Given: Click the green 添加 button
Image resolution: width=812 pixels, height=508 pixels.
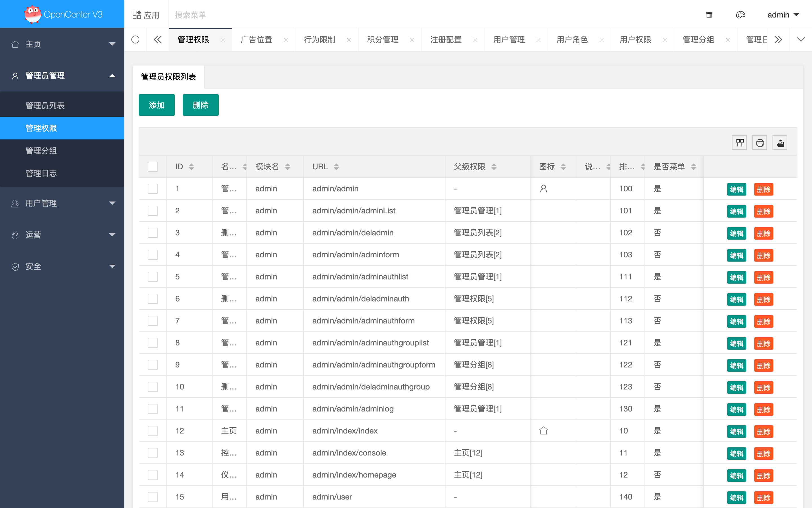Looking at the screenshot, I should tap(157, 105).
